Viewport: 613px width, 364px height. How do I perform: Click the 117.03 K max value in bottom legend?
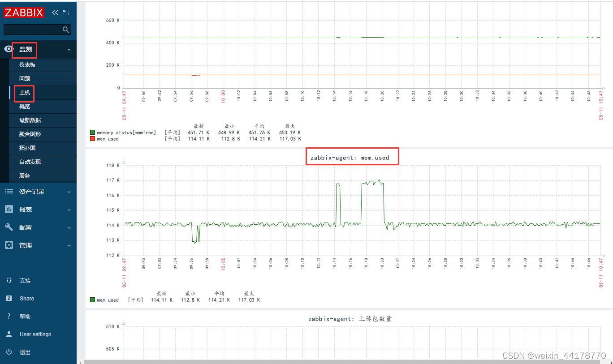coord(249,300)
